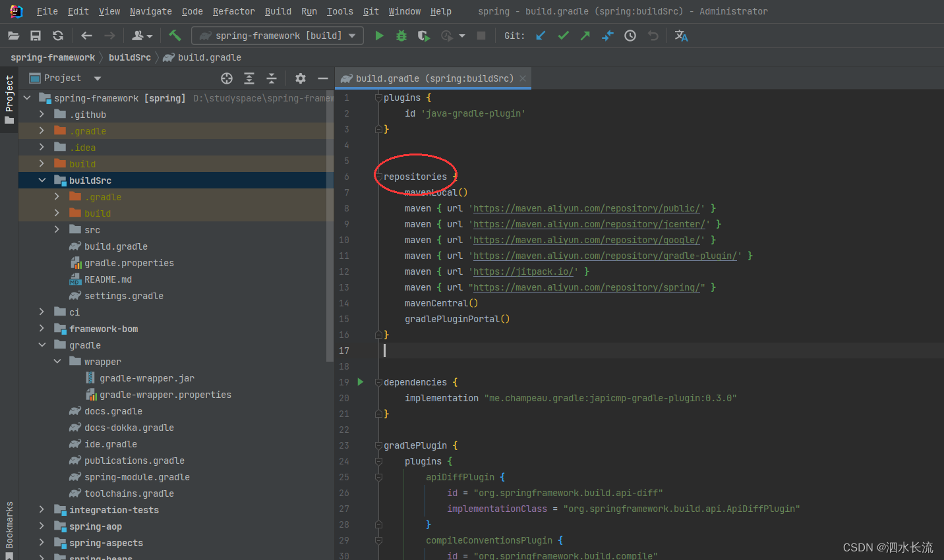Open the Translate toolbar icon
The height and width of the screenshot is (560, 944).
(682, 36)
